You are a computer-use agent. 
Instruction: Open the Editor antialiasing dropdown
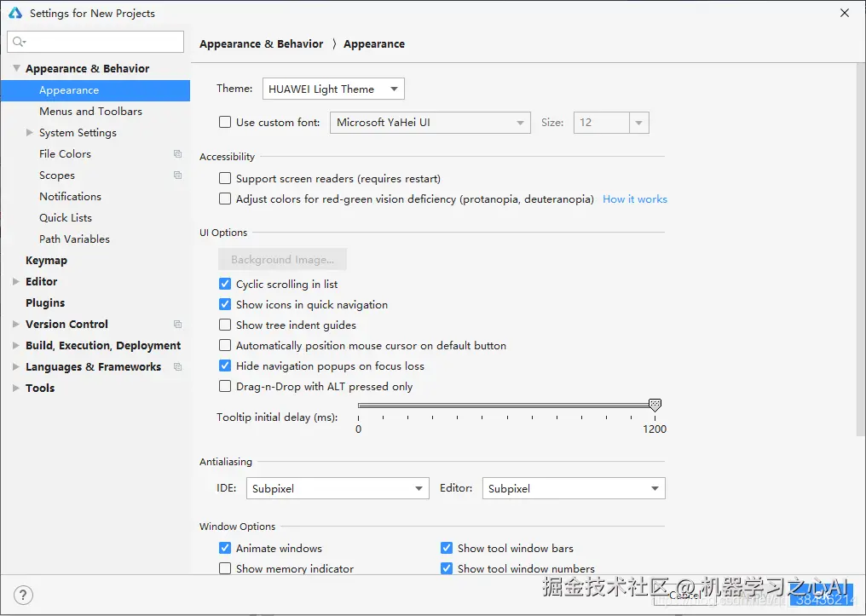coord(574,488)
